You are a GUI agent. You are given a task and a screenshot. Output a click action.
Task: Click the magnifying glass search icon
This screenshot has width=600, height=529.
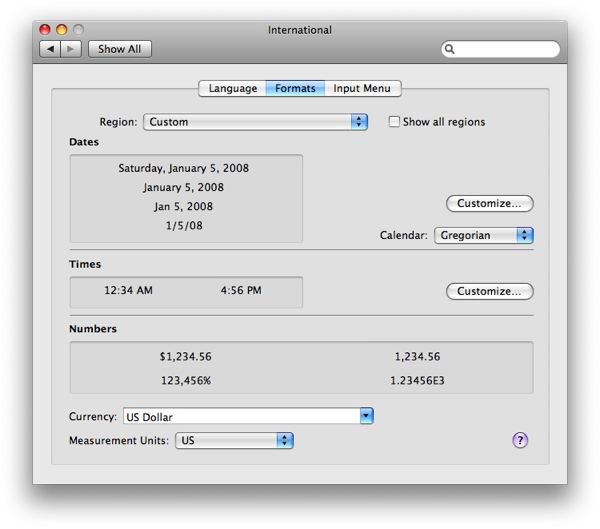pos(451,49)
